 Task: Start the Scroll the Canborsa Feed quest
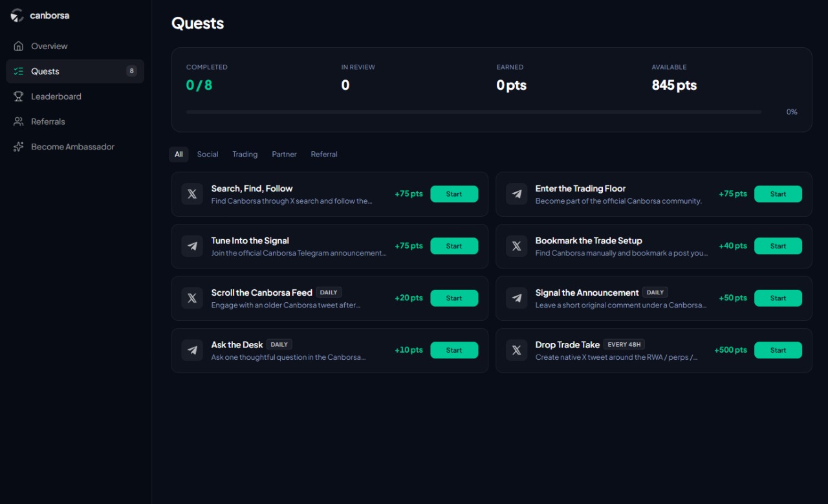(454, 298)
